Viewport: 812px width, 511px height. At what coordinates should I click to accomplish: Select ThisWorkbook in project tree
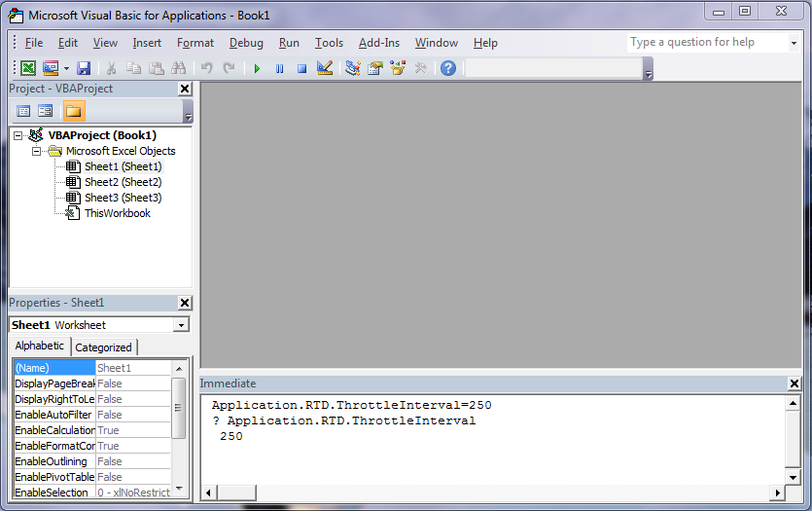tap(118, 213)
